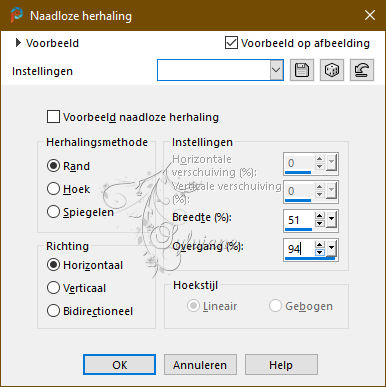This screenshot has height=387, width=386.
Task: Select the Hoek repeat method
Action: click(53, 189)
